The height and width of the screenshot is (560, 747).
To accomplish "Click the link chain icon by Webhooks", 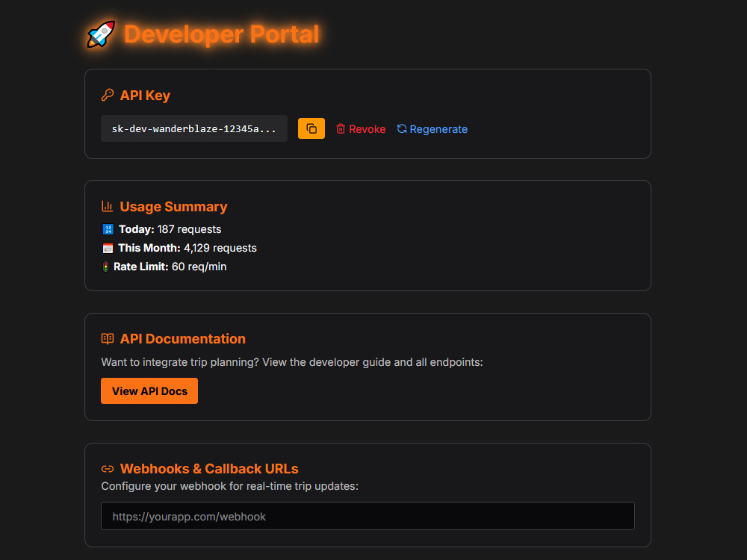I will (x=108, y=469).
